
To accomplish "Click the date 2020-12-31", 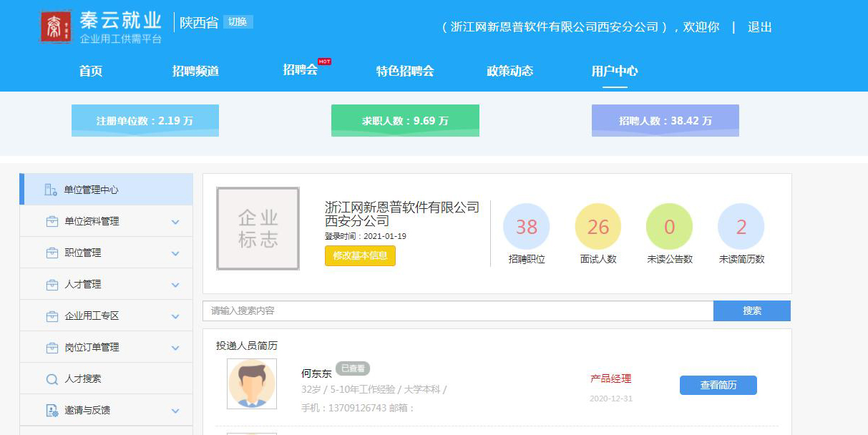I will pos(611,399).
